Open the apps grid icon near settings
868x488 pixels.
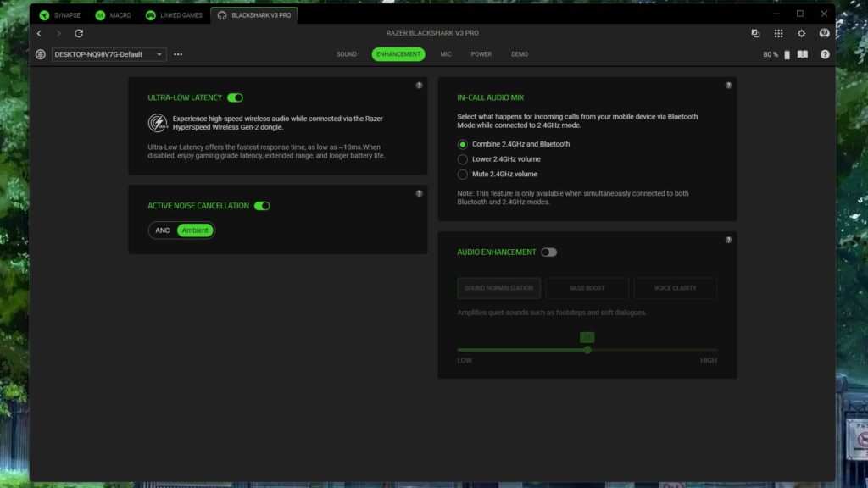778,33
